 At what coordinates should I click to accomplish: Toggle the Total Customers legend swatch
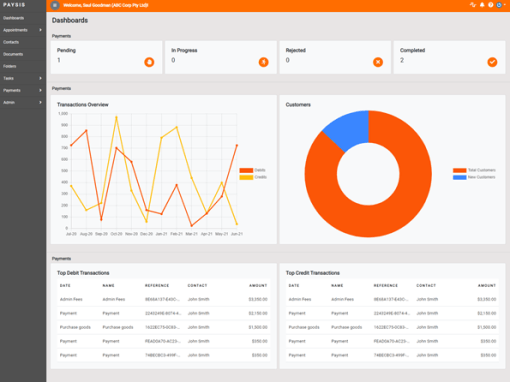pos(459,170)
